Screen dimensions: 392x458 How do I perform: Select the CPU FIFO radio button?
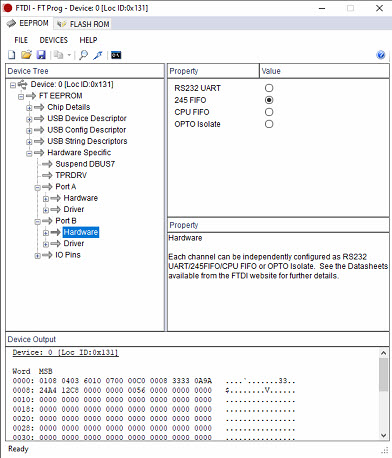[269, 112]
